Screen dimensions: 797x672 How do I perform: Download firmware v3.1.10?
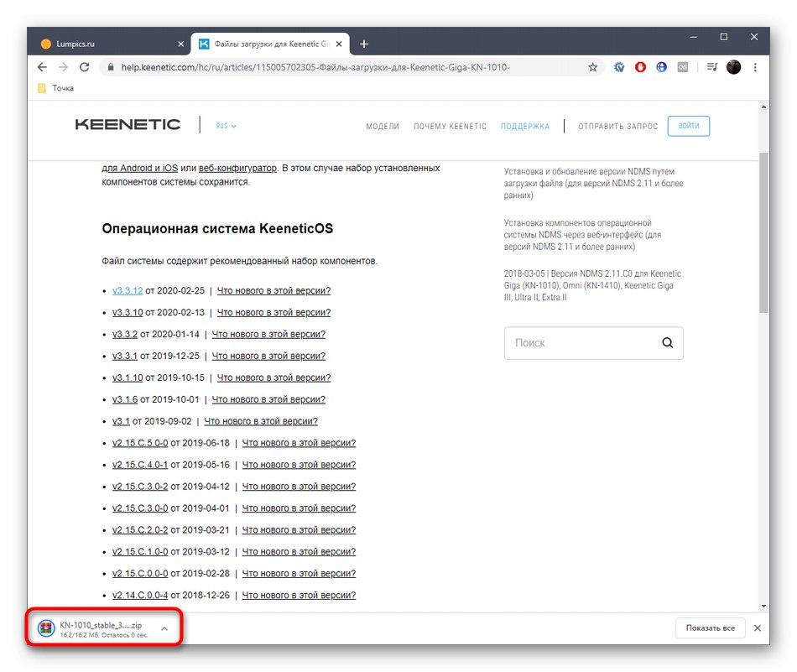(128, 378)
